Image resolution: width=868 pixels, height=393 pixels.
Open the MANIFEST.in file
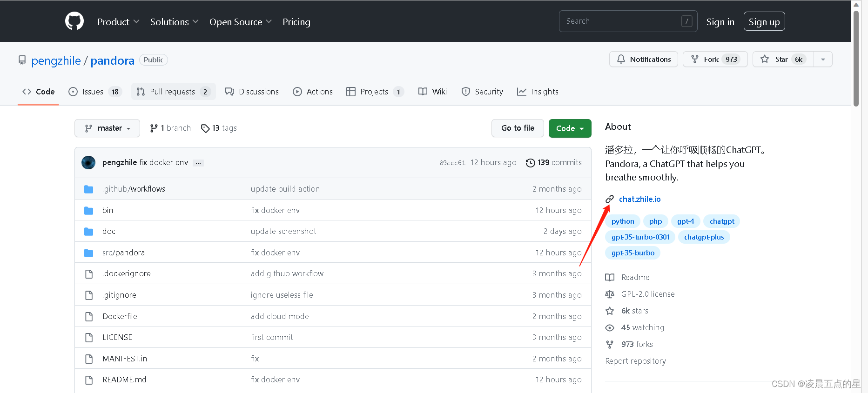click(x=125, y=359)
